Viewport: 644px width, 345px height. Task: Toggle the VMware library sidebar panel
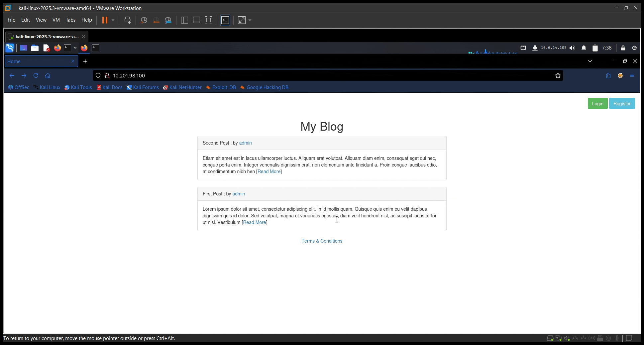point(184,20)
